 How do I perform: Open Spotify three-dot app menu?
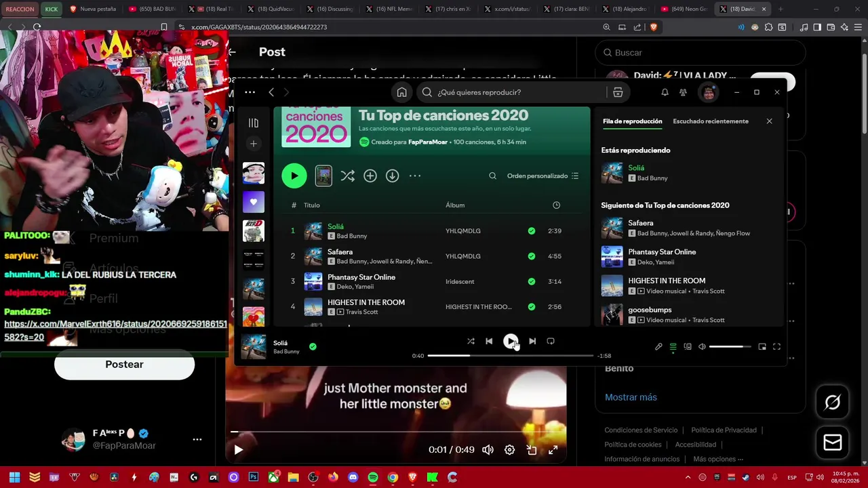(250, 92)
